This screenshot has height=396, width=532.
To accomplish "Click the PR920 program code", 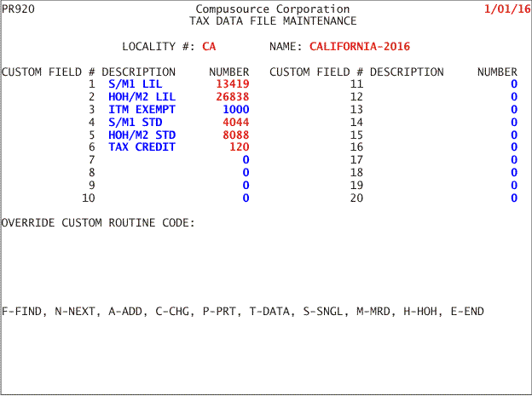I will click(18, 9).
